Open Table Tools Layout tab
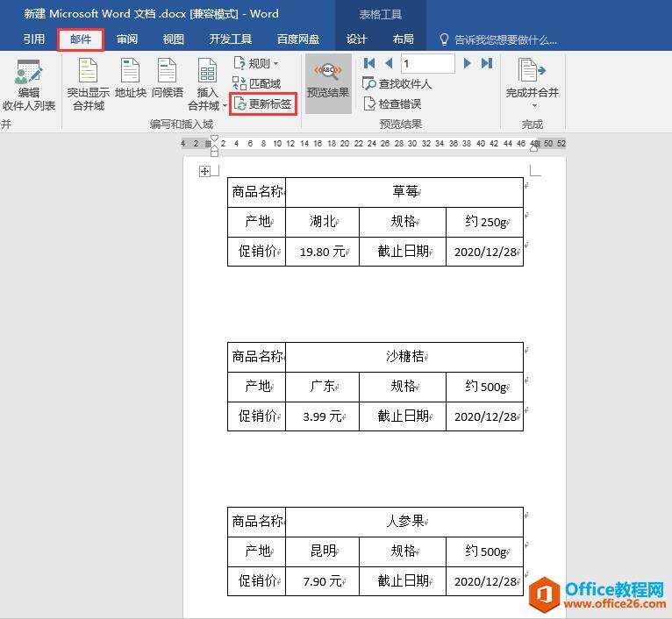This screenshot has width=672, height=619. [404, 39]
